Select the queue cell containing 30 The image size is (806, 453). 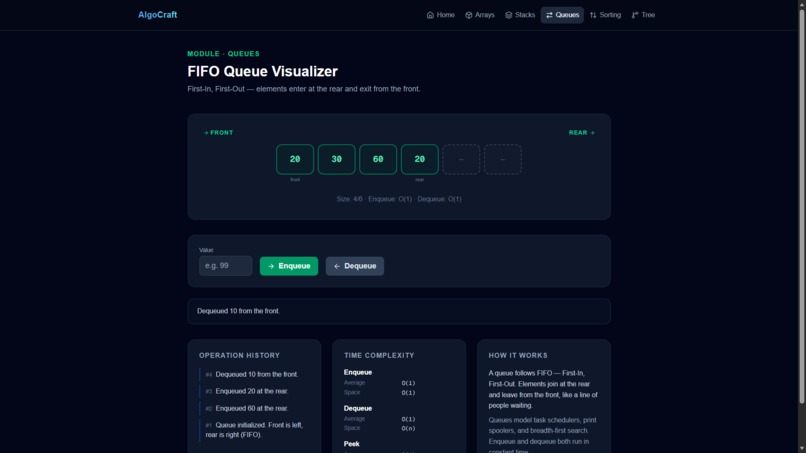[x=336, y=159]
